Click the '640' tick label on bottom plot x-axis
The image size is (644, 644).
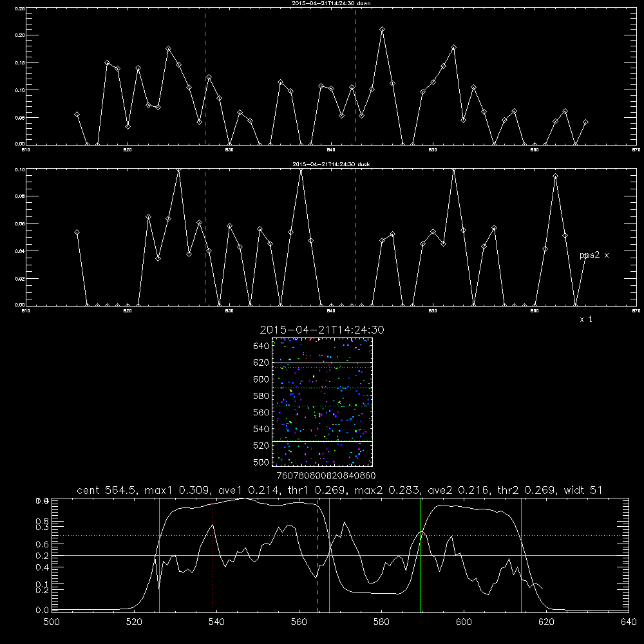point(629,622)
